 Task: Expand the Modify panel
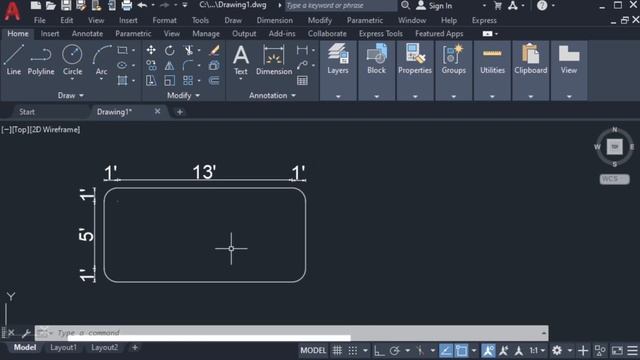183,96
